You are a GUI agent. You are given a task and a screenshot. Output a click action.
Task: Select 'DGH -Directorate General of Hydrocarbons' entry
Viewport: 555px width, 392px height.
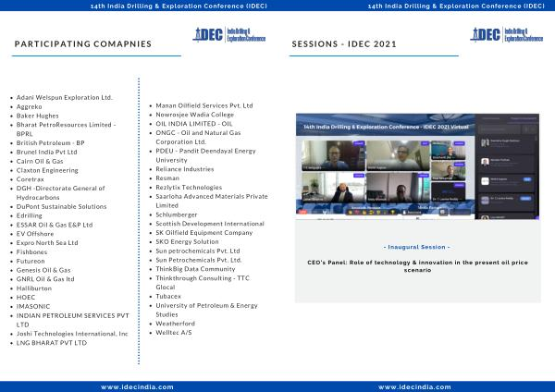(x=60, y=193)
